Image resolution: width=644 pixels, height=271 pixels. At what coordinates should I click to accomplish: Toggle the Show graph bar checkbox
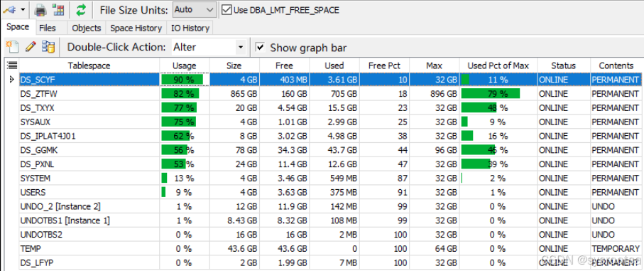[x=260, y=47]
